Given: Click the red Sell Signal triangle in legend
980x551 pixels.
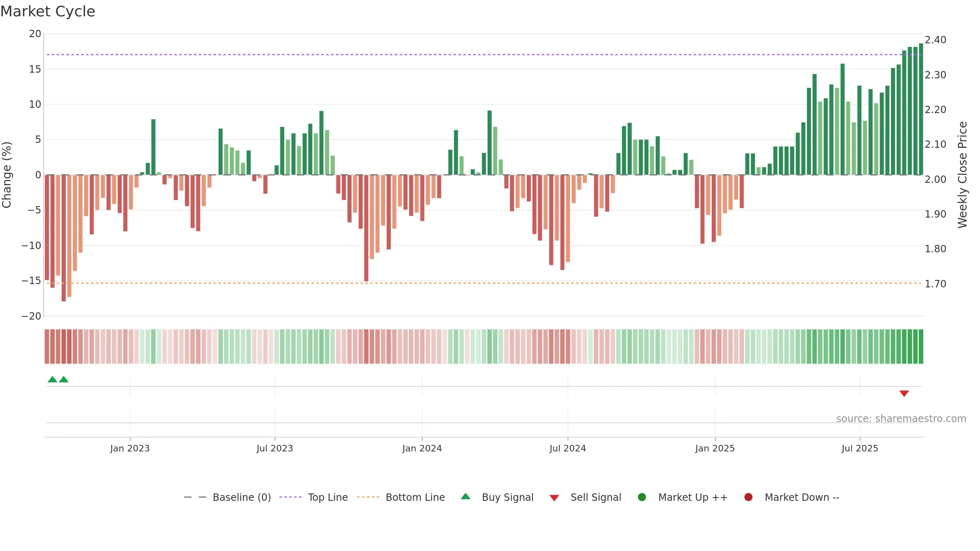Looking at the screenshot, I should pyautogui.click(x=554, y=498).
